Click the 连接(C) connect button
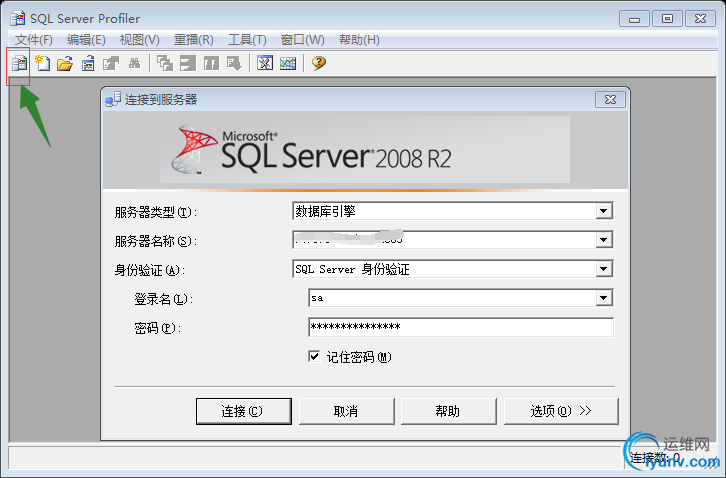 244,411
